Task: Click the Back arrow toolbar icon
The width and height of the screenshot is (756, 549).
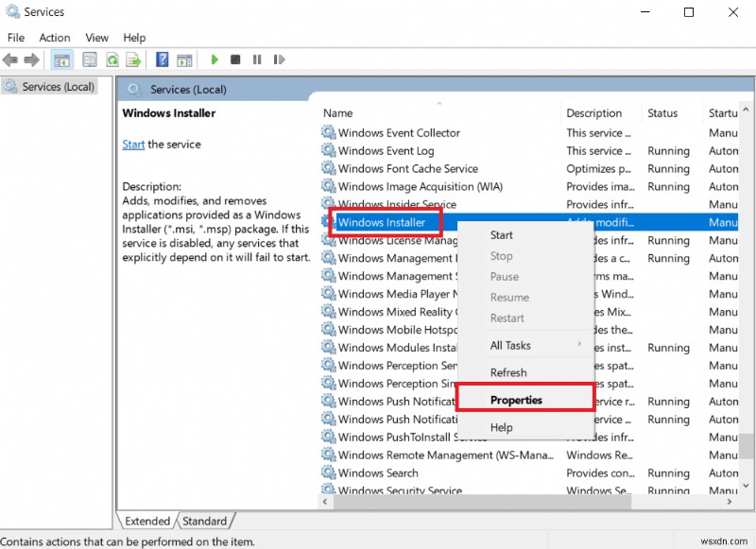Action: click(x=11, y=60)
